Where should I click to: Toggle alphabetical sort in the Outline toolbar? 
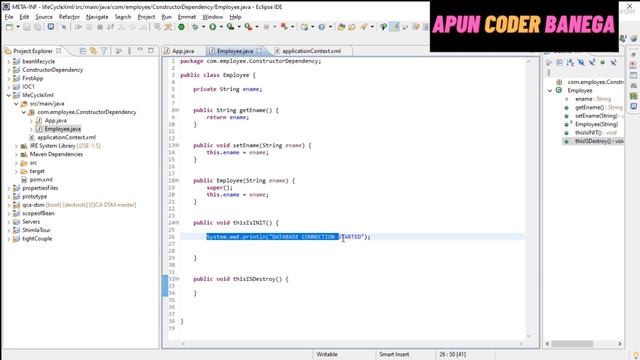click(x=570, y=62)
